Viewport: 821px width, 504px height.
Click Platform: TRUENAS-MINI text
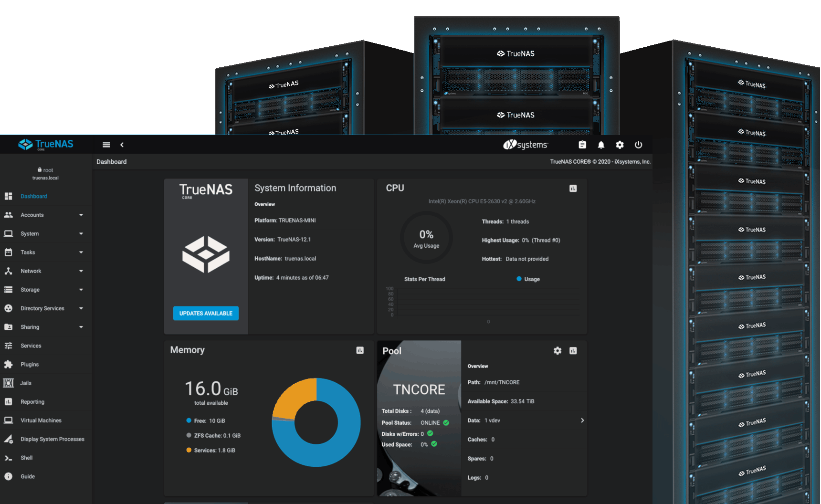(285, 220)
